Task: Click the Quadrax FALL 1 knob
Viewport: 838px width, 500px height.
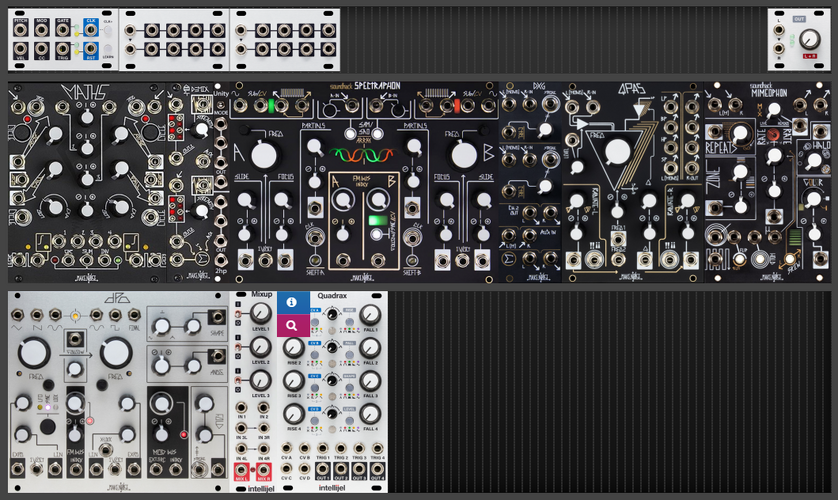Action: (x=370, y=315)
